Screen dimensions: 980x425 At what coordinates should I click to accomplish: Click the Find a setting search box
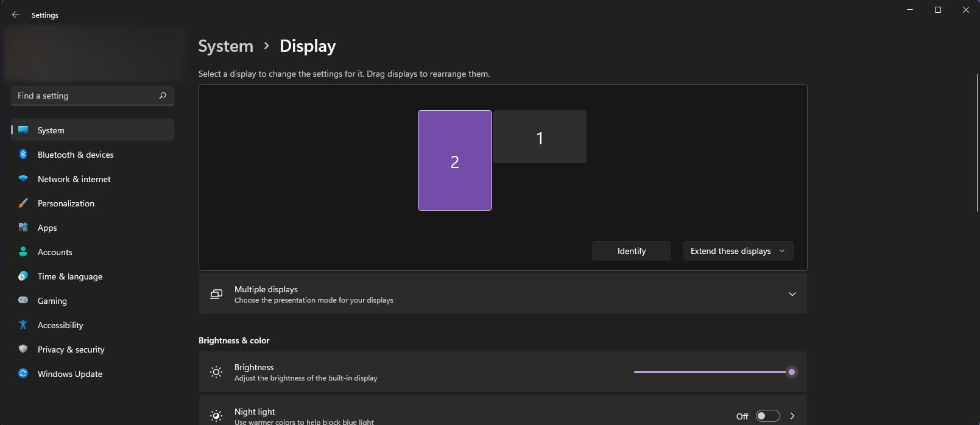pyautogui.click(x=85, y=96)
